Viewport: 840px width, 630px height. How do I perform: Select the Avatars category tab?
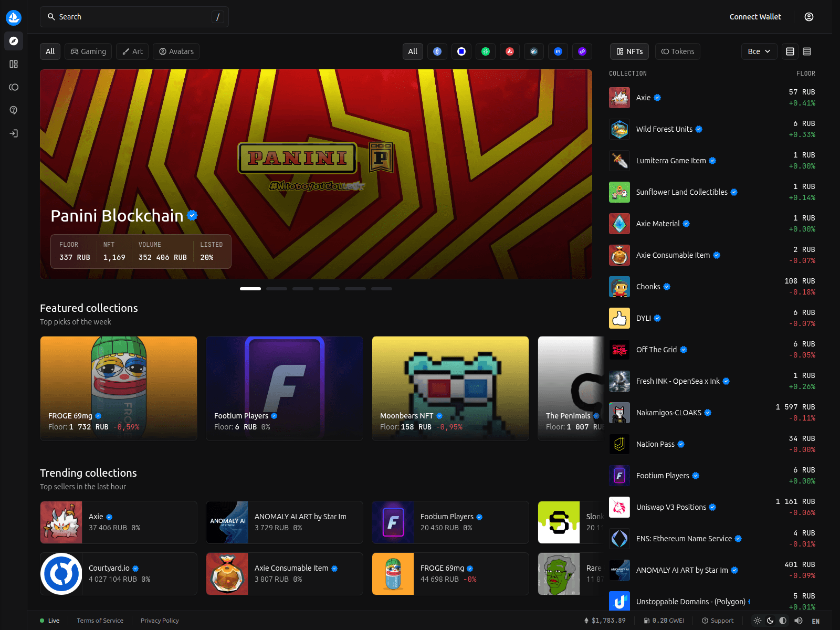tap(176, 51)
